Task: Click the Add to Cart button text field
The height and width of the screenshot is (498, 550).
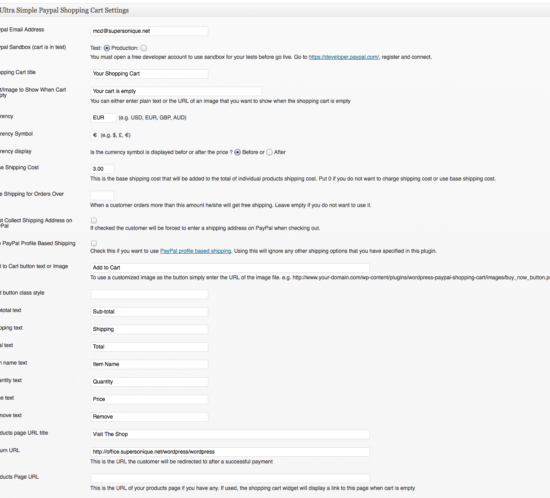Action: click(x=230, y=268)
